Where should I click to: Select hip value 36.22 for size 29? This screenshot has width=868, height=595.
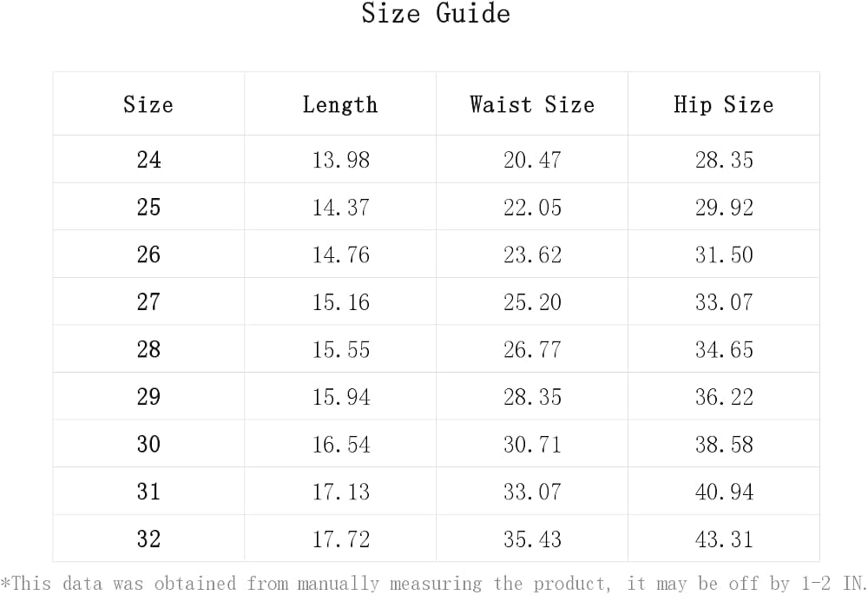click(x=724, y=397)
